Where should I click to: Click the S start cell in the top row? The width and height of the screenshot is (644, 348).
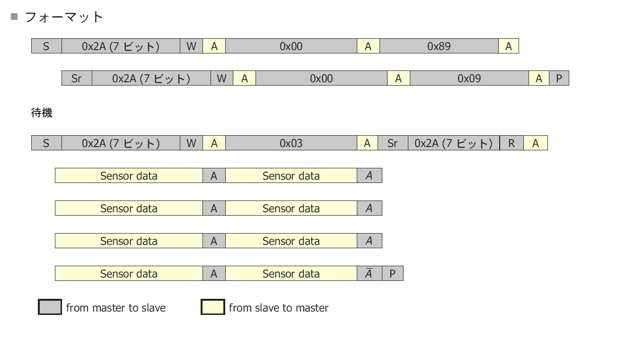point(46,46)
